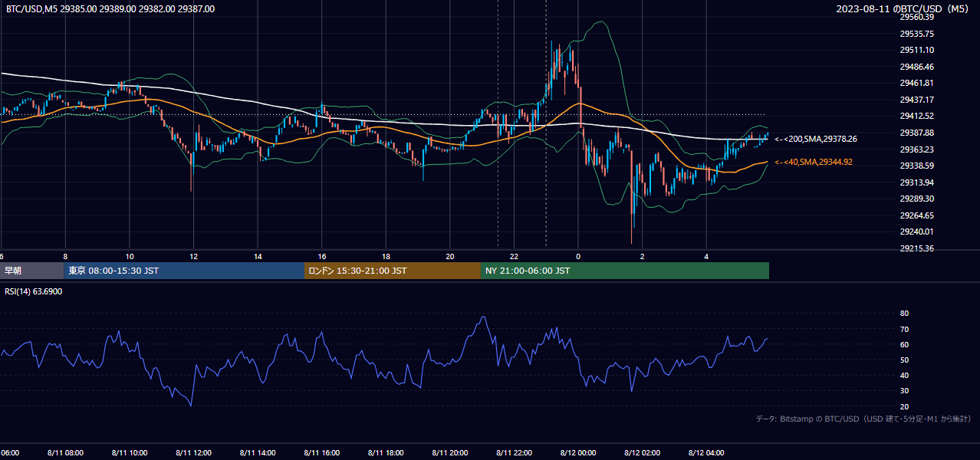Select the 東京 08:00-15:30 JST session bar
Image resolution: width=980 pixels, height=460 pixels.
click(x=184, y=271)
